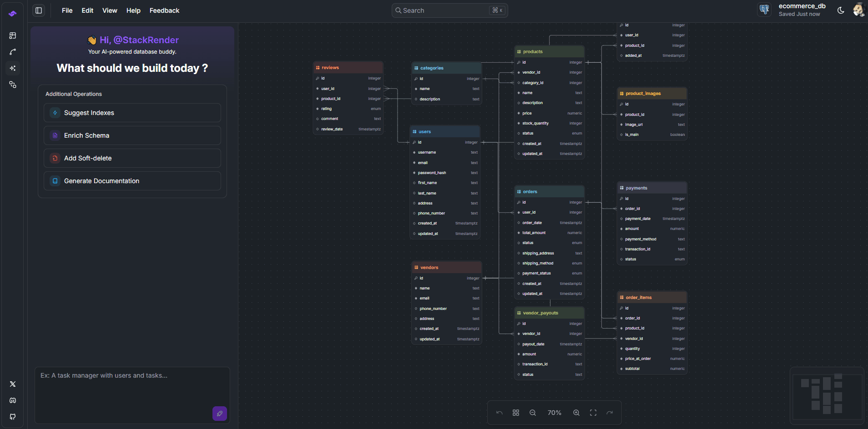Toggle dark mode with the moon icon
The width and height of the screenshot is (868, 429).
(x=840, y=10)
